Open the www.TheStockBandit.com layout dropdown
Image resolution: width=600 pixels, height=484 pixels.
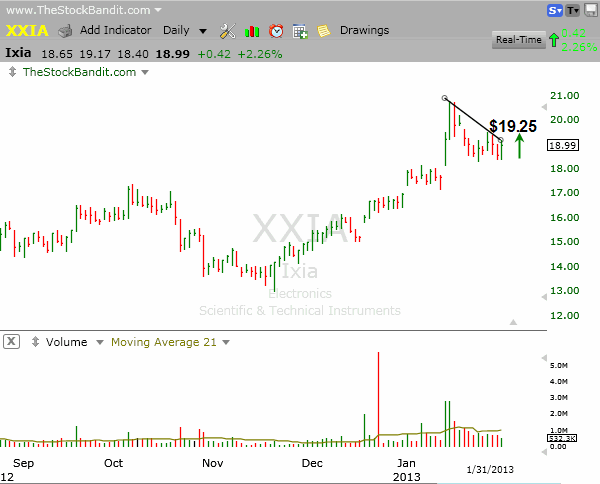[158, 10]
